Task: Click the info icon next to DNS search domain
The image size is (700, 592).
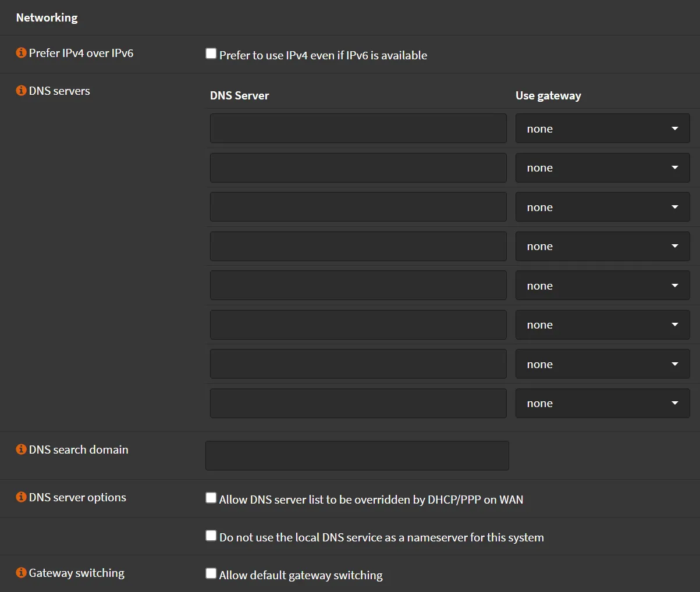Action: point(21,449)
